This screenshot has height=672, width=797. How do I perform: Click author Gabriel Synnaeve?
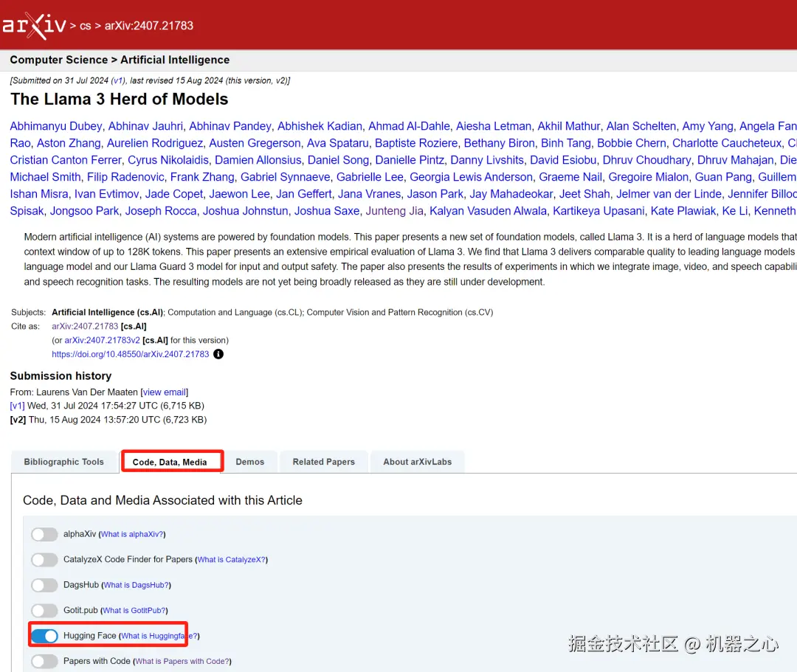285,177
